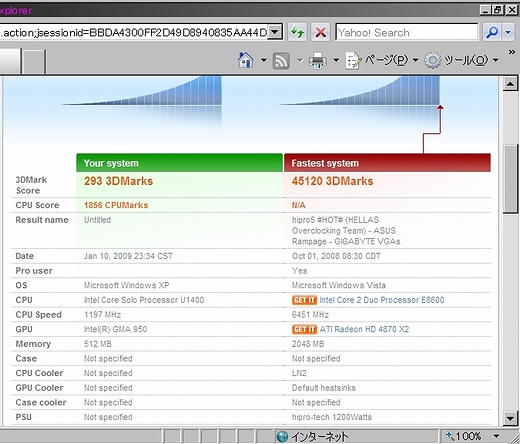Click the Refresh page icon
Screen dimensions: 520x444
point(297,32)
